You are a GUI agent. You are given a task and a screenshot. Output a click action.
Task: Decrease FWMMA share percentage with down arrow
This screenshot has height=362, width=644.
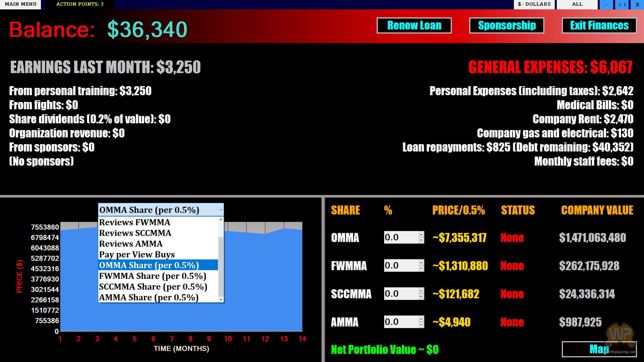pyautogui.click(x=421, y=269)
